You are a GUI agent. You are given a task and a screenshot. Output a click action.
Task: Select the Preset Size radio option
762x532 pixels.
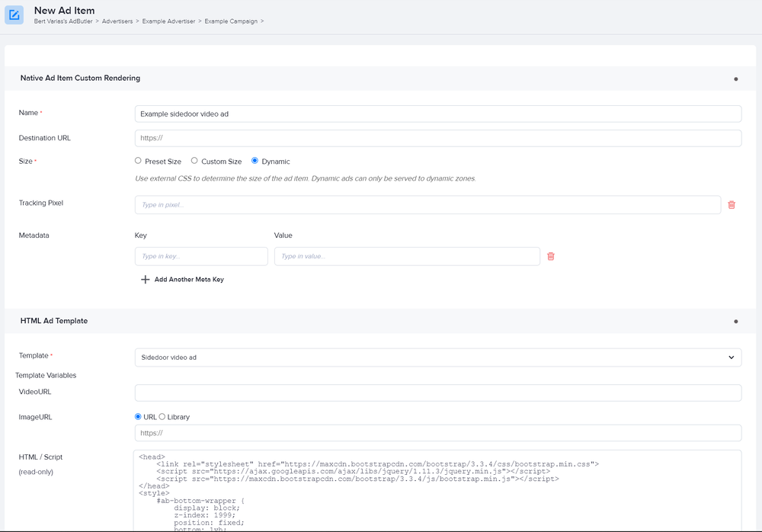(138, 161)
